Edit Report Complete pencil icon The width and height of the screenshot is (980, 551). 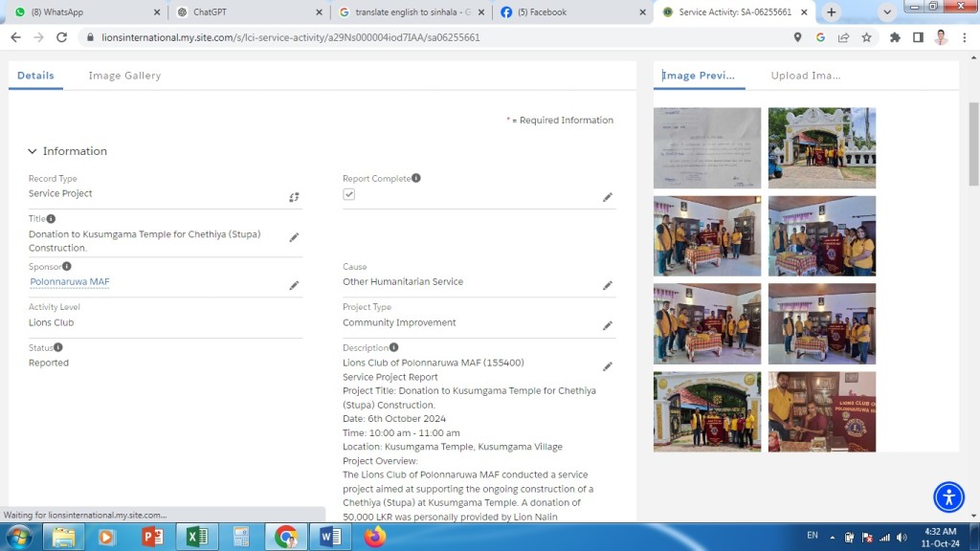tap(608, 197)
